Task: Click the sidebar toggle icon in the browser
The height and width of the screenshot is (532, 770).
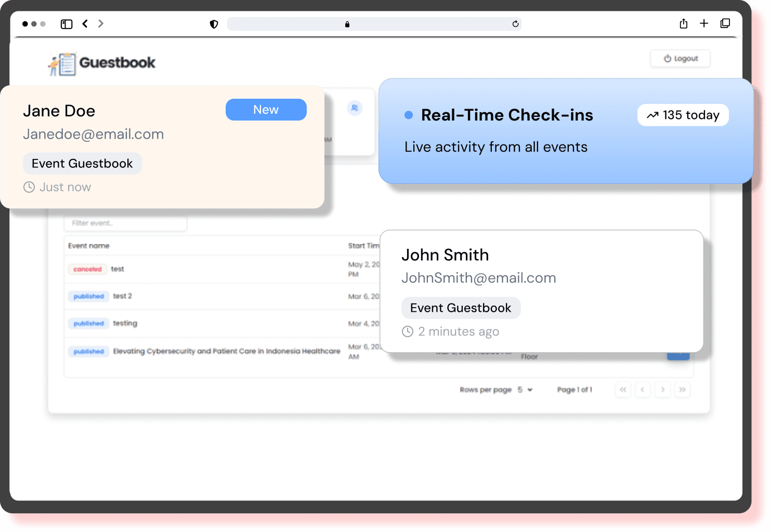Action: click(x=66, y=23)
